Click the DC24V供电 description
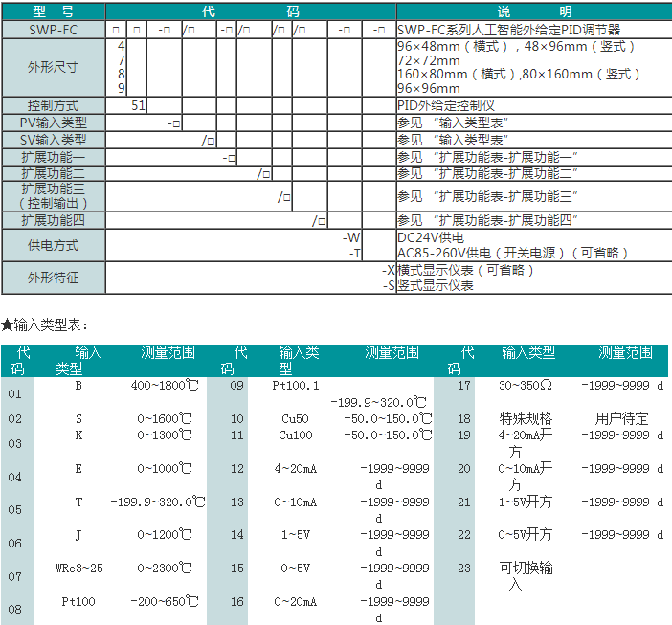 (x=430, y=237)
